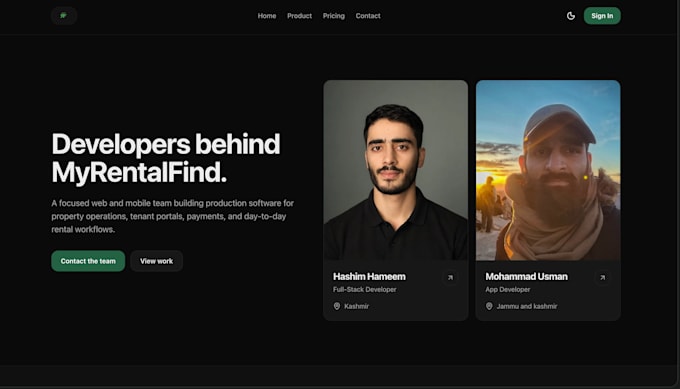
Task: Click the location pin next to Kashmir
Action: 337,306
